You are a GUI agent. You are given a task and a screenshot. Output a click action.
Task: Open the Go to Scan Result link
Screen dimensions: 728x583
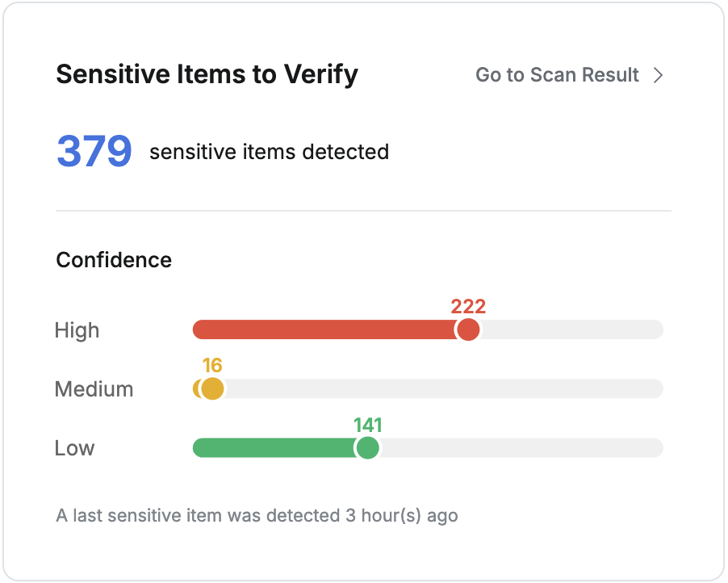coord(557,75)
